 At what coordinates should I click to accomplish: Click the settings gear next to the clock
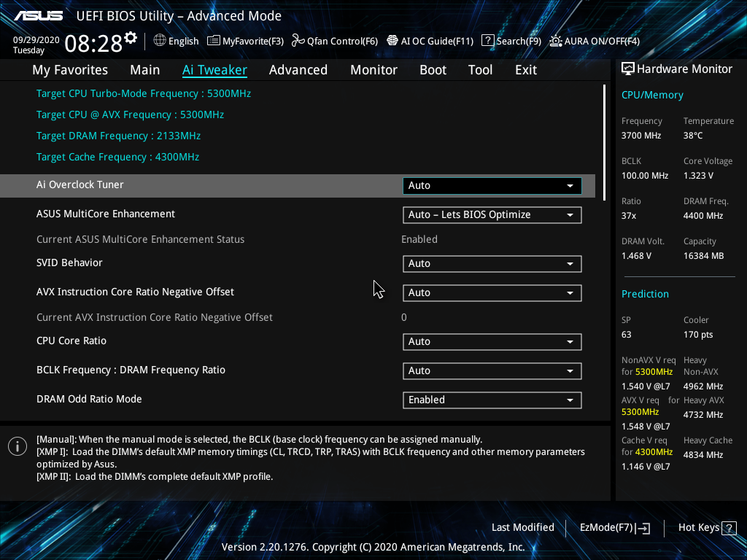click(131, 38)
